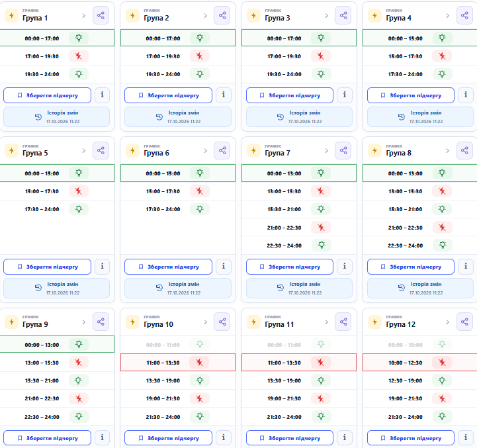The width and height of the screenshot is (477, 448).
Task: Open info for Група 3
Action: pyautogui.click(x=345, y=95)
